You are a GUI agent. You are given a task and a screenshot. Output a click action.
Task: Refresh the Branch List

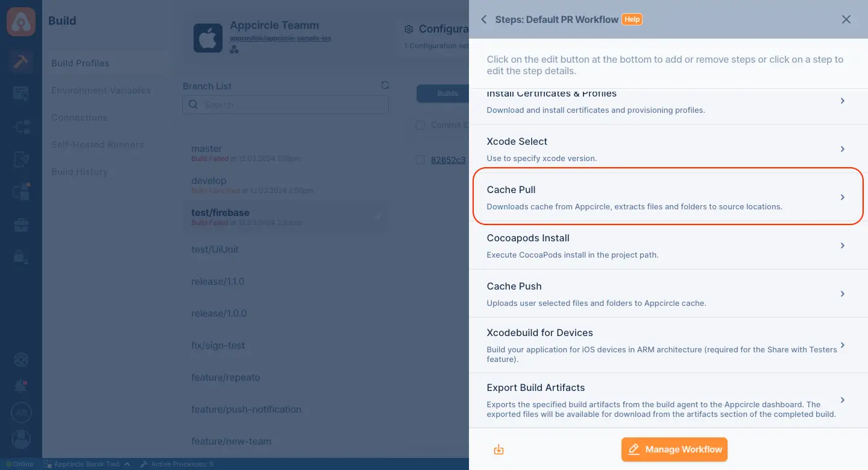(x=385, y=86)
